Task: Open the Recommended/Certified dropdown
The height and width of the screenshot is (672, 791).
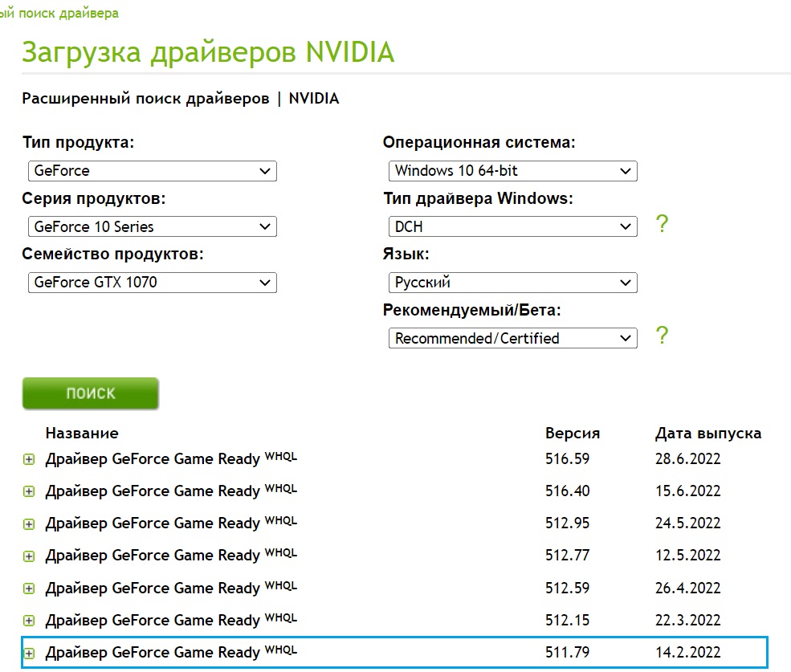Action: coord(512,338)
